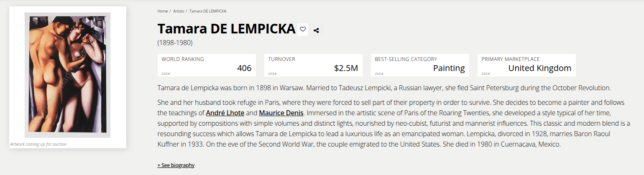Click the 406 world ranking number
This screenshot has height=175, width=644.
[244, 68]
